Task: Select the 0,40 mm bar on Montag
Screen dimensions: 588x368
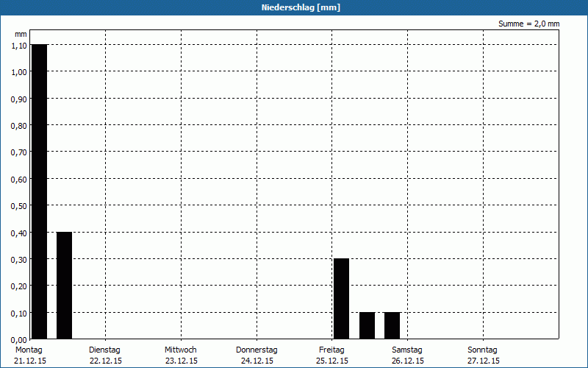Action: (x=64, y=286)
